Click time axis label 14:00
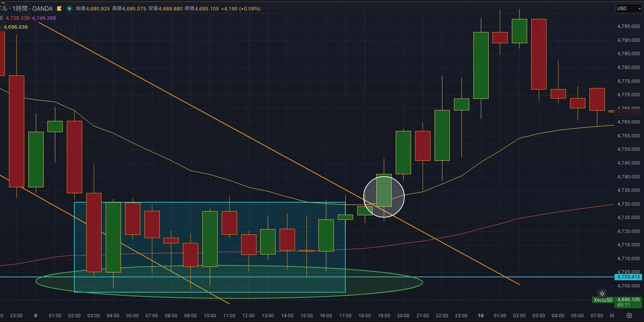Screen dimensions: 644x322 click(287, 316)
